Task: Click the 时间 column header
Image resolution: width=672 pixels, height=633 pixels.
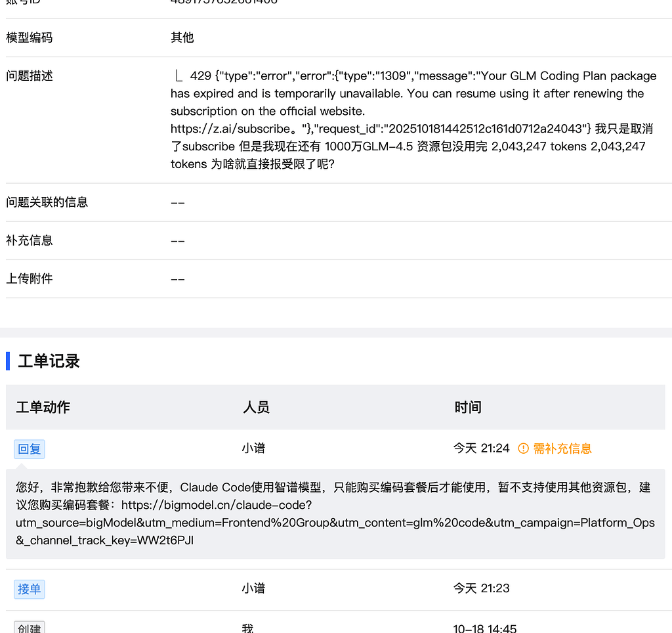Action: click(x=468, y=407)
